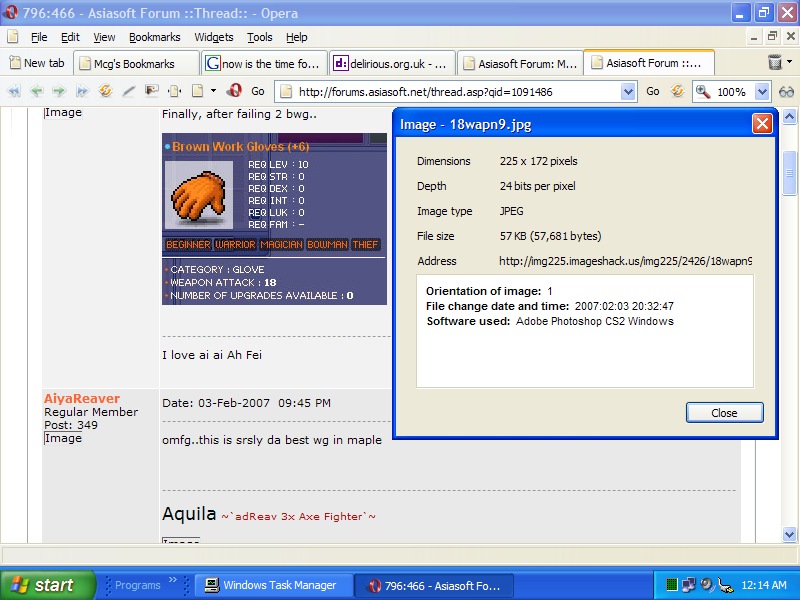Click Close button in image dialog
800x600 pixels.
pos(724,413)
